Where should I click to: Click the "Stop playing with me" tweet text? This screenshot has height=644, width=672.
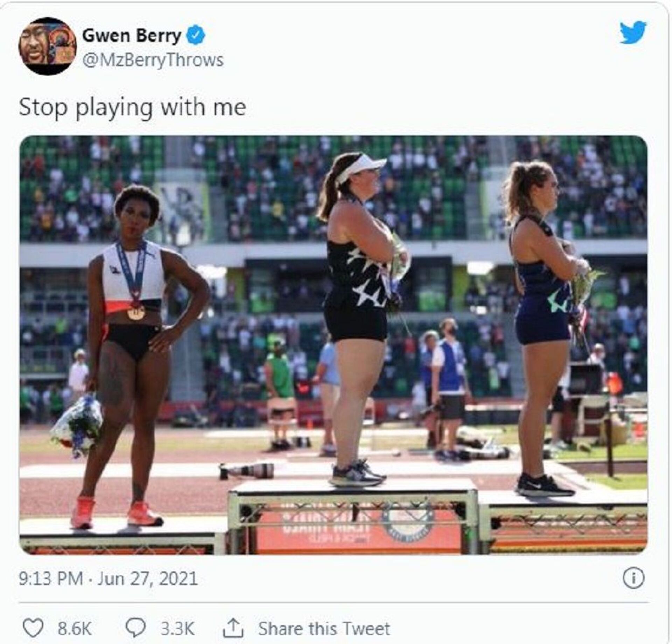pos(132,107)
